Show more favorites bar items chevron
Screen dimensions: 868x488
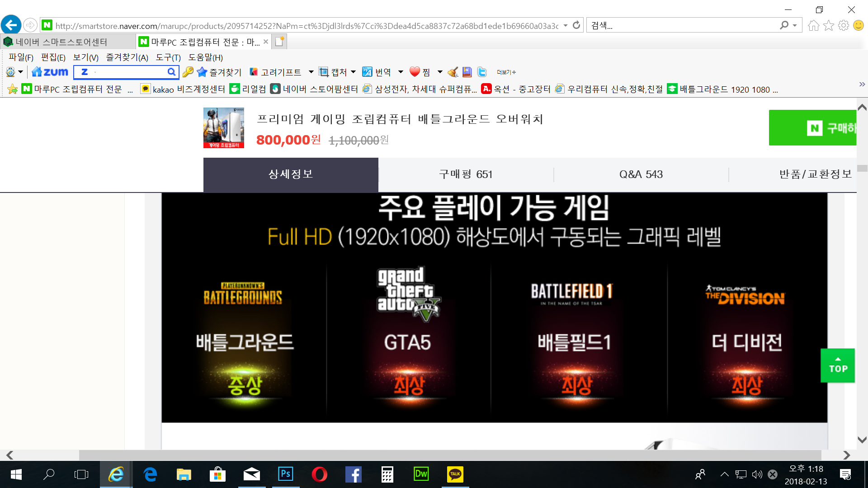click(862, 84)
